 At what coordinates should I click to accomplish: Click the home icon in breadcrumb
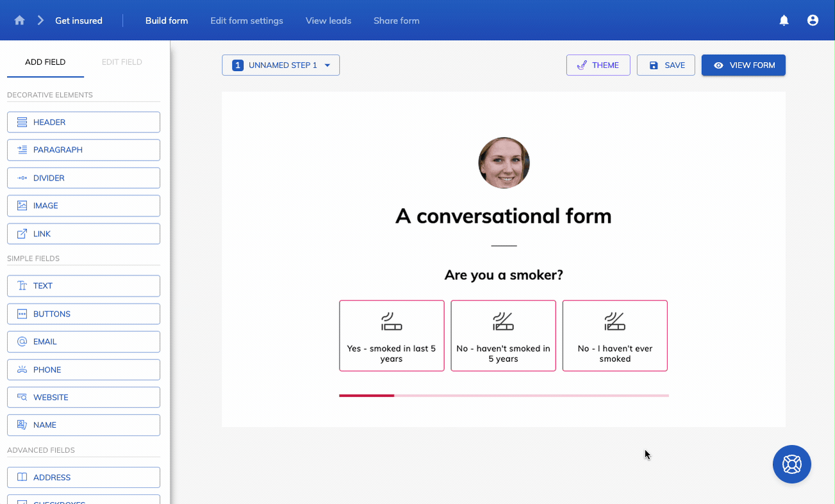[20, 20]
